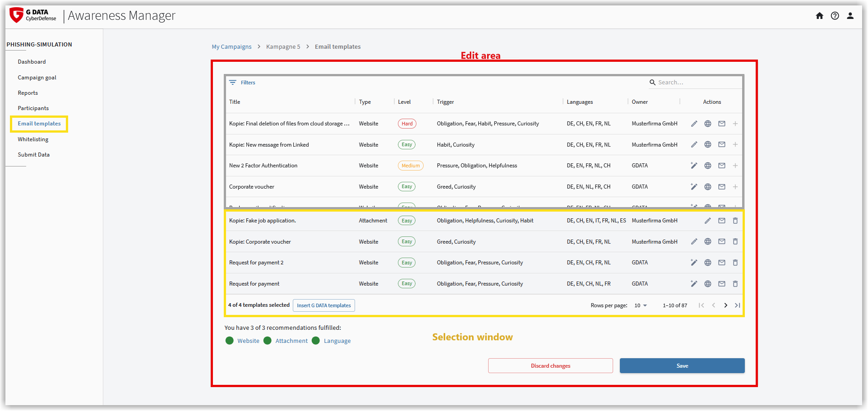This screenshot has height=411, width=868.
Task: Open website globe for 'New 2 Factor Authentication'
Action: pyautogui.click(x=708, y=166)
